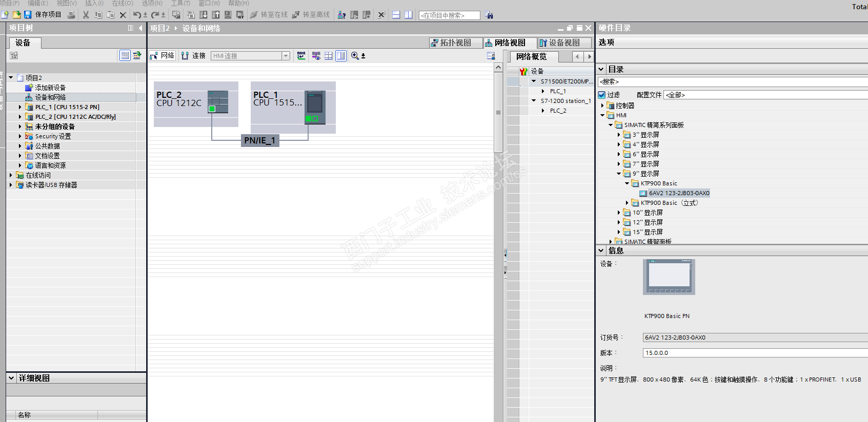Screen dimensions: 868x422
Task: Expand KTP900 Basic (立式) folder
Action: click(627, 203)
